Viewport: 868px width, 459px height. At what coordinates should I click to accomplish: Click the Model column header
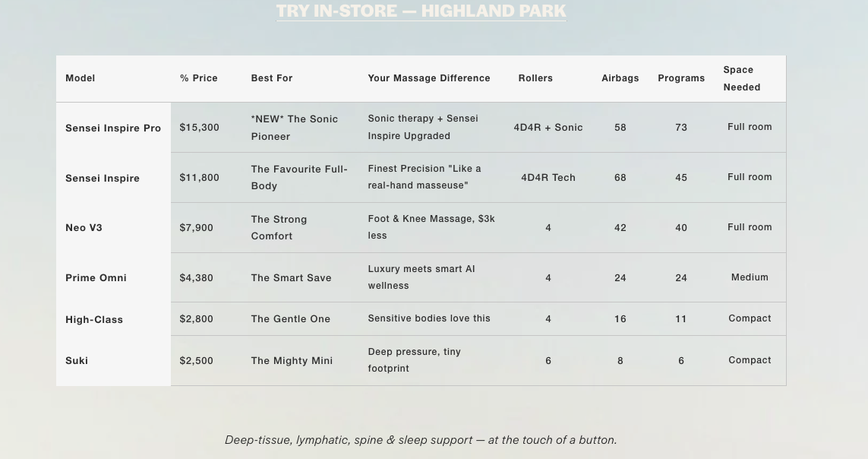tap(80, 78)
